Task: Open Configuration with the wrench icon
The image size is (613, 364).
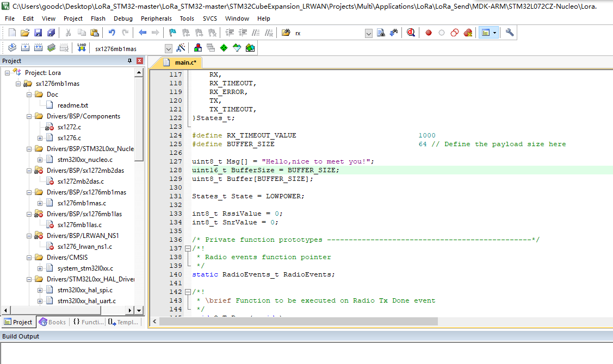Action: (x=510, y=33)
